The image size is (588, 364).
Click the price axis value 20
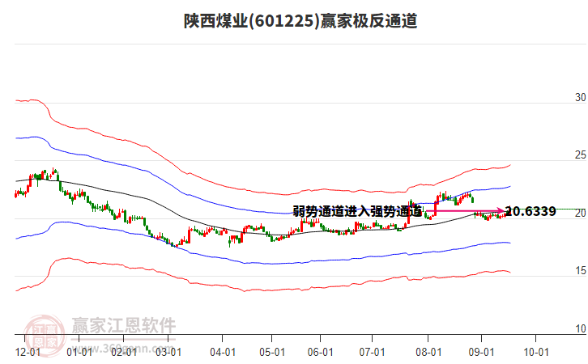(581, 213)
